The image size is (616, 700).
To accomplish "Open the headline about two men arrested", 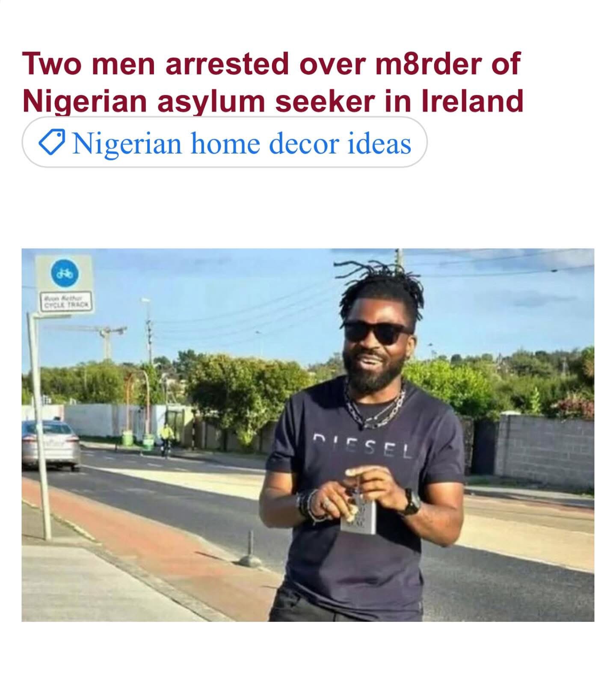I will coord(273,82).
